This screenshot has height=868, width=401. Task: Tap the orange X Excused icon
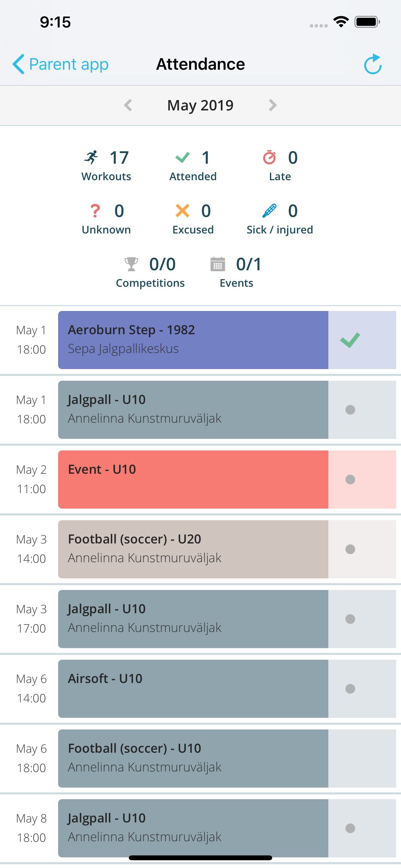pyautogui.click(x=182, y=211)
